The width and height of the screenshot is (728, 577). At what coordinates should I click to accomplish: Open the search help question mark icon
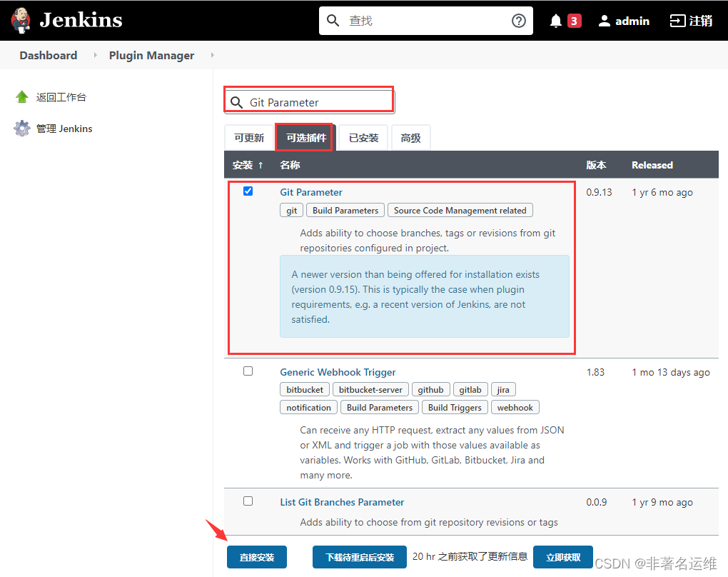pyautogui.click(x=519, y=21)
